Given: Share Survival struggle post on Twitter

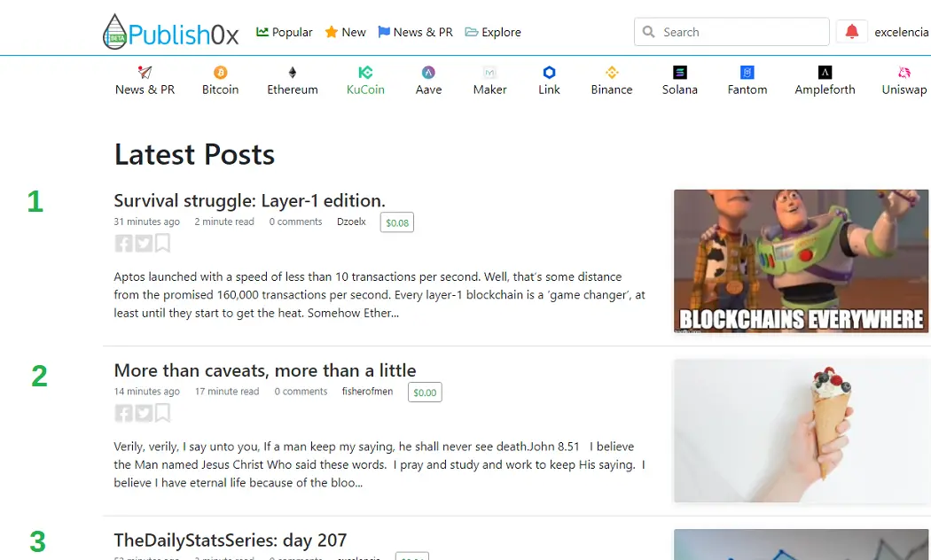Looking at the screenshot, I should tap(144, 243).
